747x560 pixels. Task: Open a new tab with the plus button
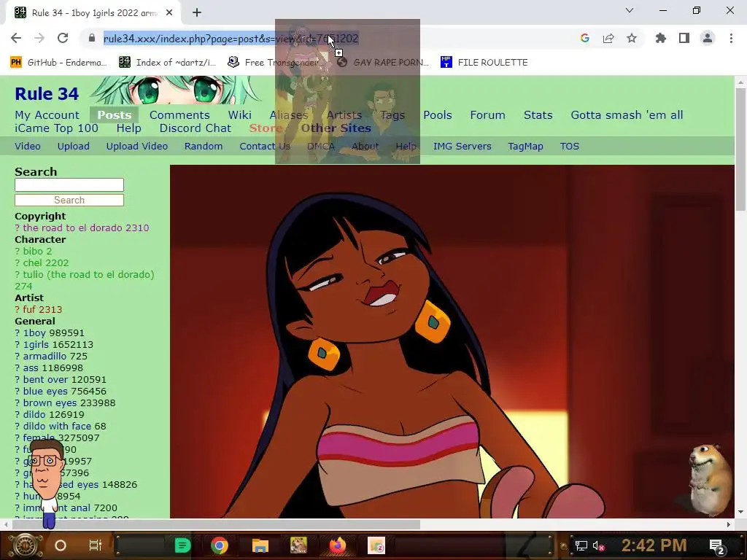(197, 13)
